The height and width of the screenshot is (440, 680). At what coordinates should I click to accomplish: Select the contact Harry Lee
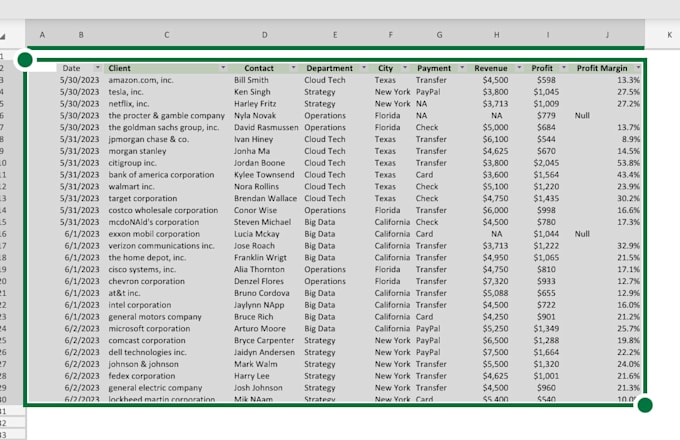252,376
